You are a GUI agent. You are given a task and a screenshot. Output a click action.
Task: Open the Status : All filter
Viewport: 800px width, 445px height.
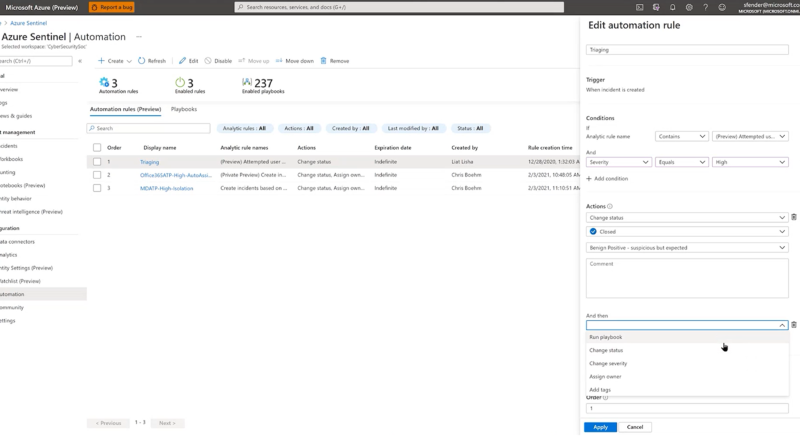[470, 129]
